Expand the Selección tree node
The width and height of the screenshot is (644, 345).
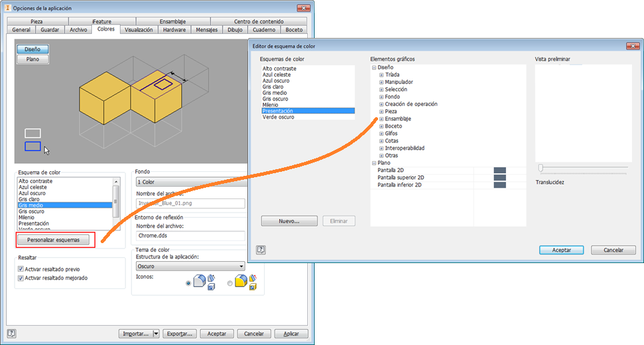(x=381, y=89)
